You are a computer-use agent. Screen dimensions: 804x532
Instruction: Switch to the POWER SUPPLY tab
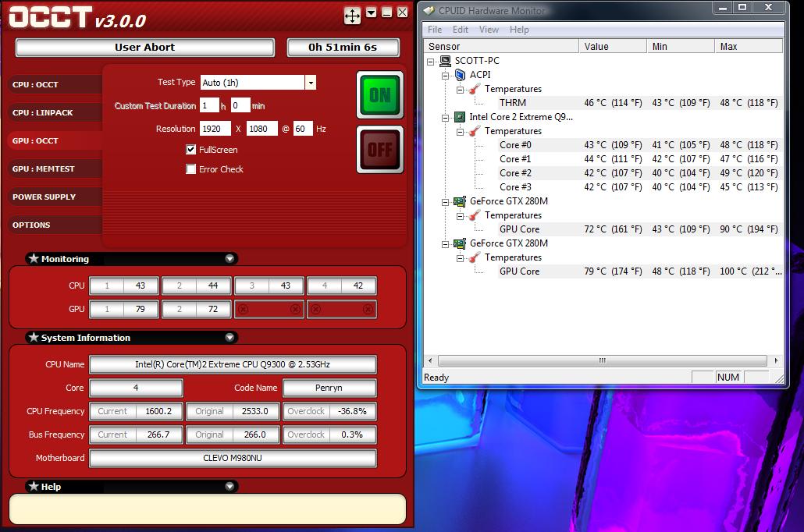coord(55,197)
